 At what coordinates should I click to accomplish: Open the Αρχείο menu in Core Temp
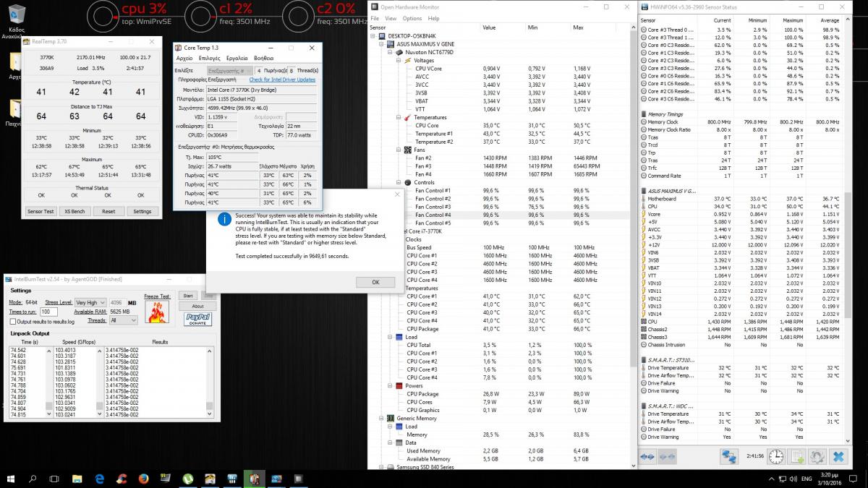tap(184, 59)
